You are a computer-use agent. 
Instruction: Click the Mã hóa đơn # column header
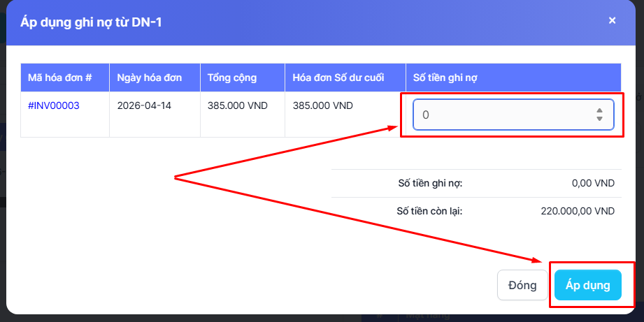click(60, 78)
